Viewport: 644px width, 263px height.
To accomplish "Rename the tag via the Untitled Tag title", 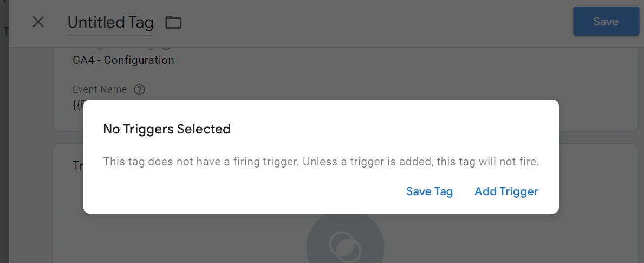I will click(x=110, y=22).
